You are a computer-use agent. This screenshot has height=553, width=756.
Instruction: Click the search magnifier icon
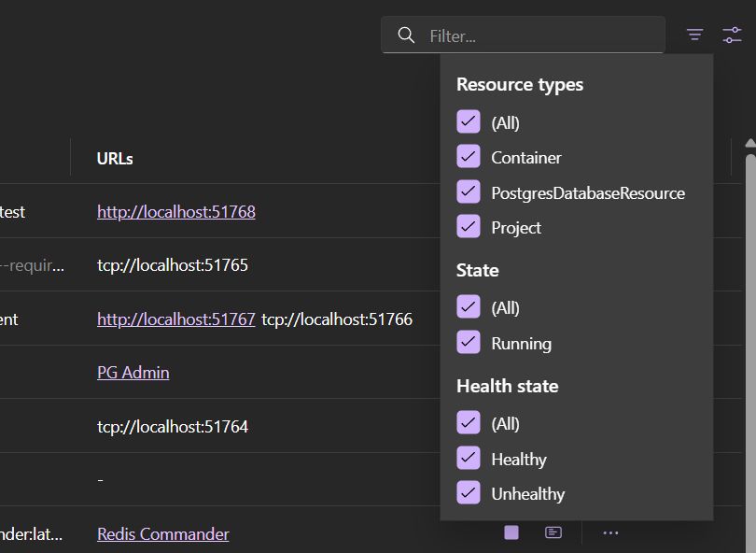[406, 35]
